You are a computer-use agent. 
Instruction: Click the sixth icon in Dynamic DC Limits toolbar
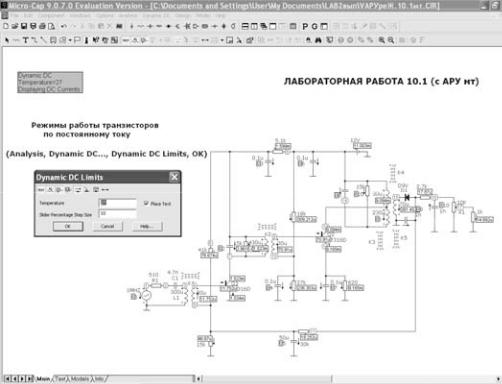point(87,190)
